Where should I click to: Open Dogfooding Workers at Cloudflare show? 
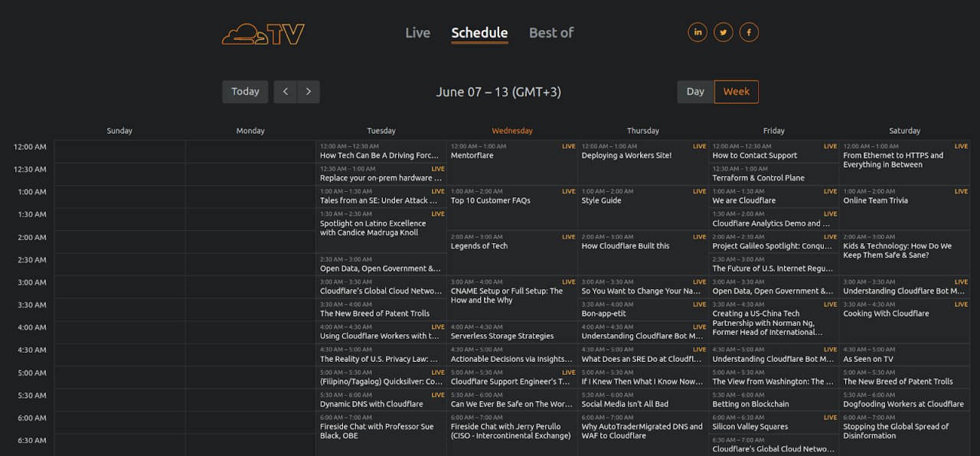point(904,399)
